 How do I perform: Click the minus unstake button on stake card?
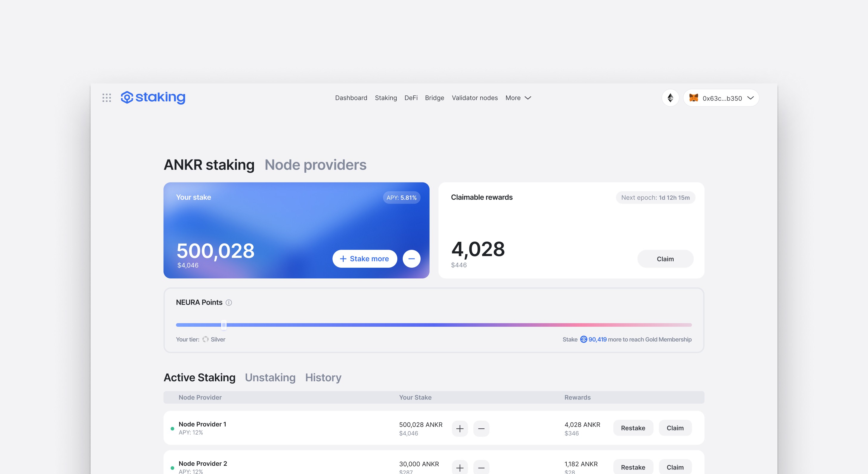click(x=411, y=259)
